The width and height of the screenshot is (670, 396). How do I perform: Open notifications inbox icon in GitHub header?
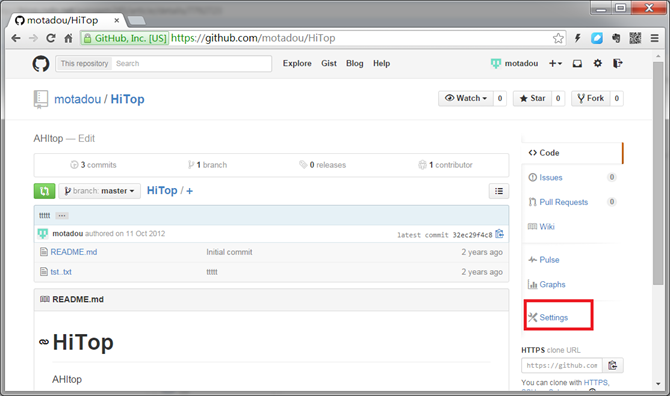[x=577, y=64]
